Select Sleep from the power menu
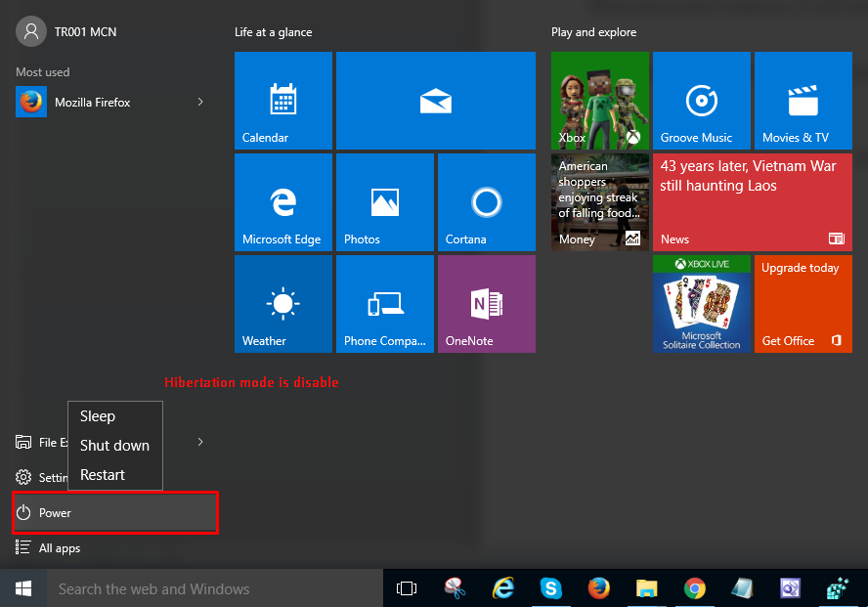Viewport: 868px width, 607px height. [x=98, y=416]
